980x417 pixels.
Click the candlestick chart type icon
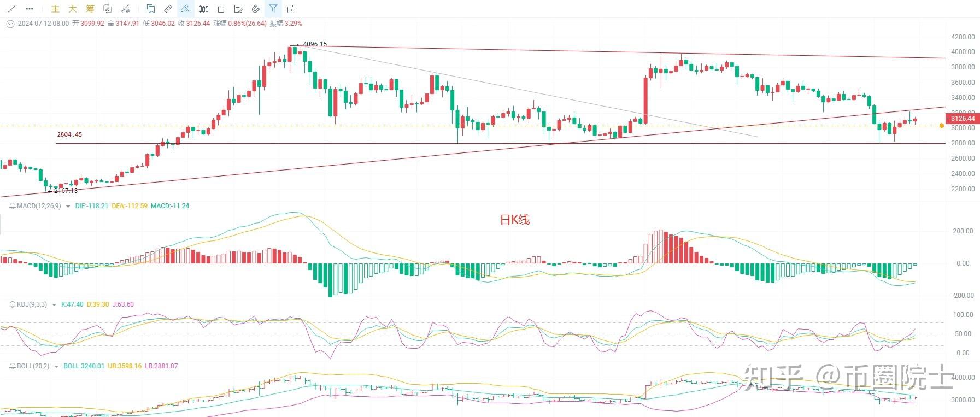pos(203,9)
